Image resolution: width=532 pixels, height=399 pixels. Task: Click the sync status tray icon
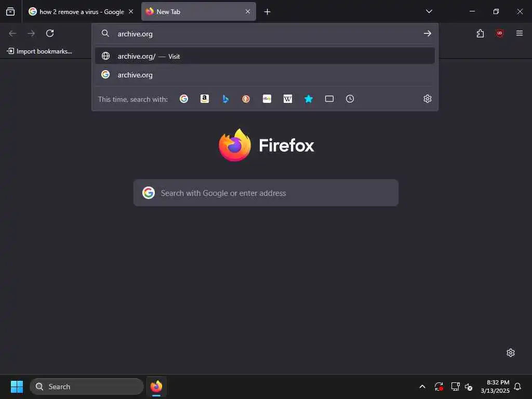tap(438, 387)
